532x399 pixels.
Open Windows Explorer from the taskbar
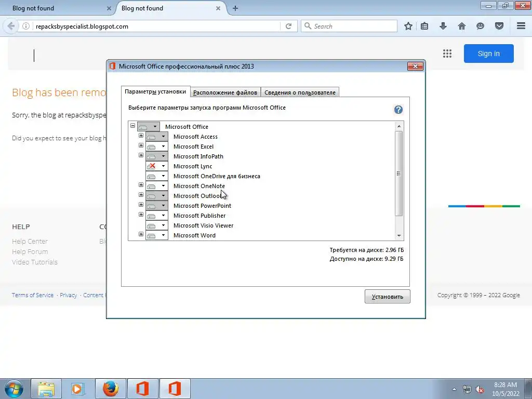tap(46, 389)
